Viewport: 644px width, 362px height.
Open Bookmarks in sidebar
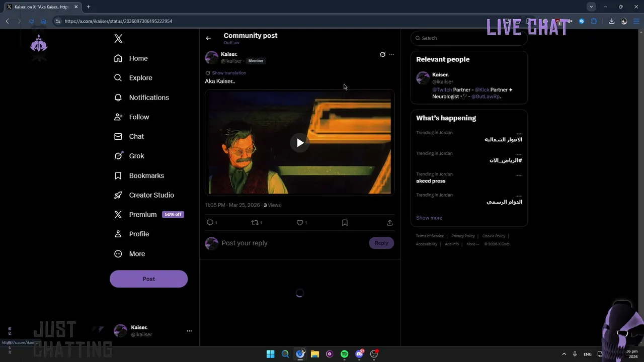(139, 175)
